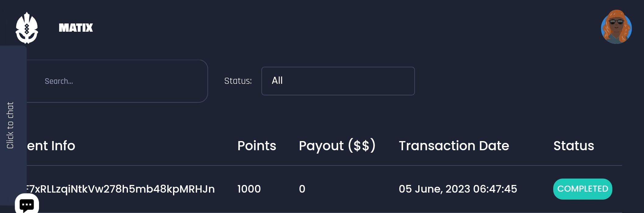644x213 pixels.
Task: Click the Status: filter label
Action: (238, 81)
